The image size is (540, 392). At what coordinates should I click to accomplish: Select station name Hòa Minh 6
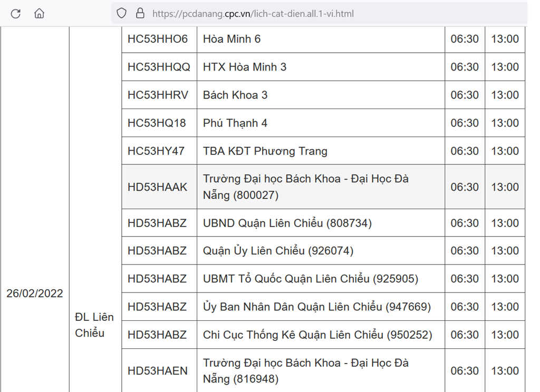point(232,39)
